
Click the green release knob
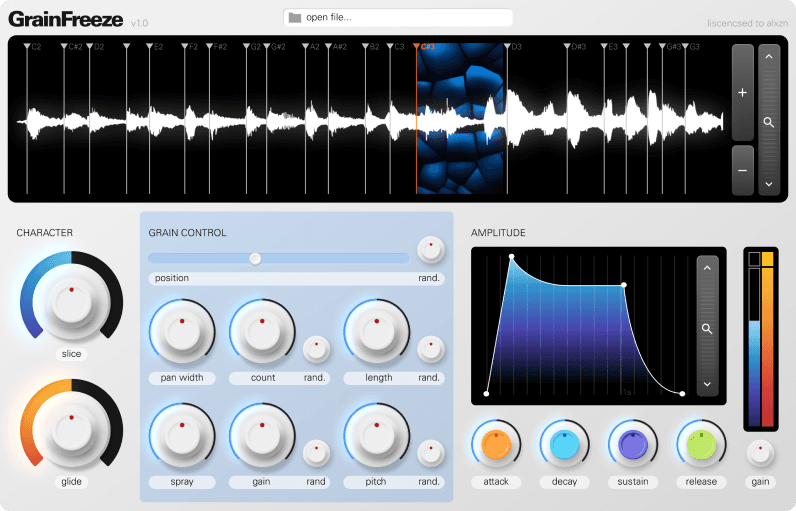coord(701,445)
